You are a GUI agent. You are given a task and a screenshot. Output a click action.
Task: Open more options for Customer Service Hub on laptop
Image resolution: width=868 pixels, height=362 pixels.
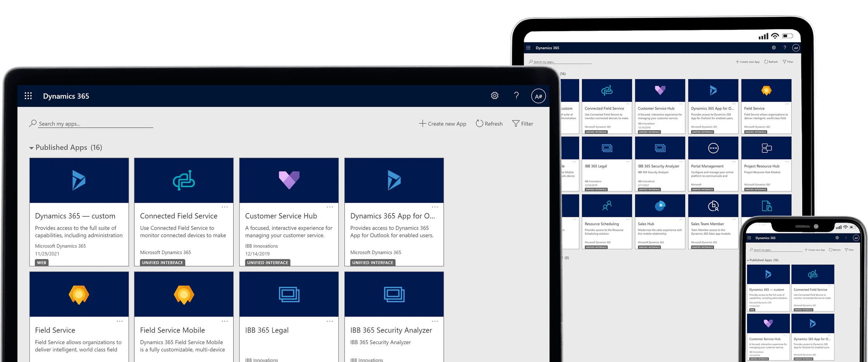click(330, 207)
